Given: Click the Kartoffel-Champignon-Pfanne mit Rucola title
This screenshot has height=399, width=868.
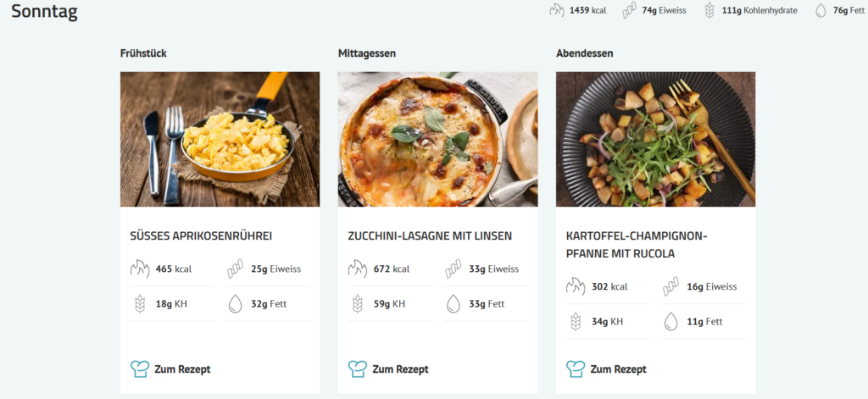Looking at the screenshot, I should click(636, 244).
